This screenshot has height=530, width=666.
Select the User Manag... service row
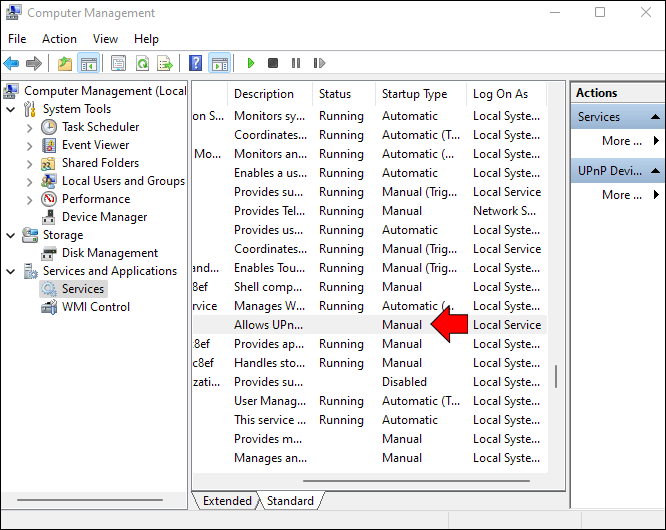(370, 401)
